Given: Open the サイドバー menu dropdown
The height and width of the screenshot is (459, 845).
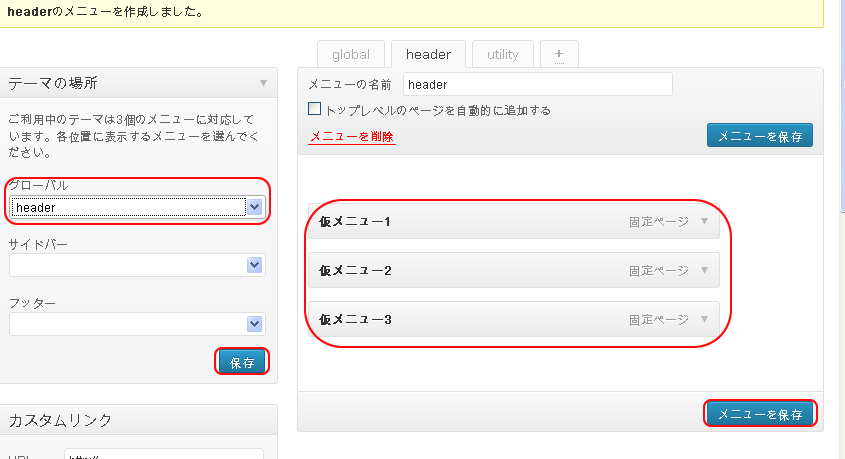Looking at the screenshot, I should click(254, 265).
